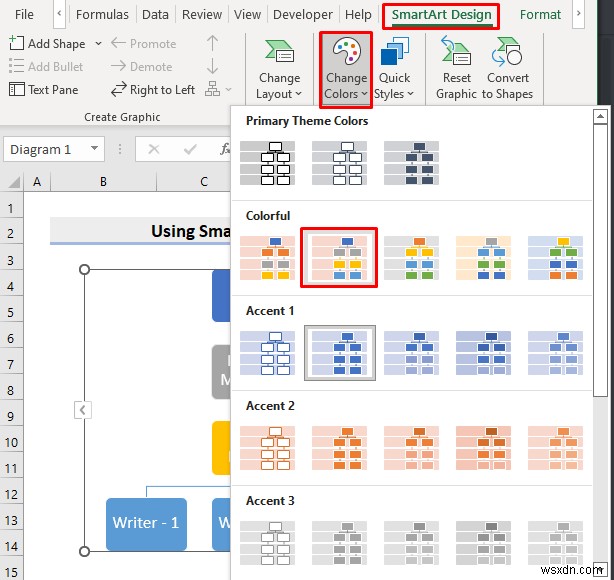Select fifth Colorful option with yellow top

555,258
